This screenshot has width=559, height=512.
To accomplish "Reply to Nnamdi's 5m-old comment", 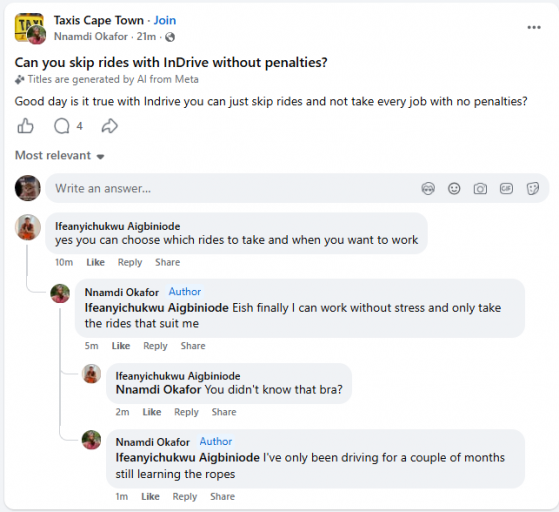I will click(x=155, y=346).
